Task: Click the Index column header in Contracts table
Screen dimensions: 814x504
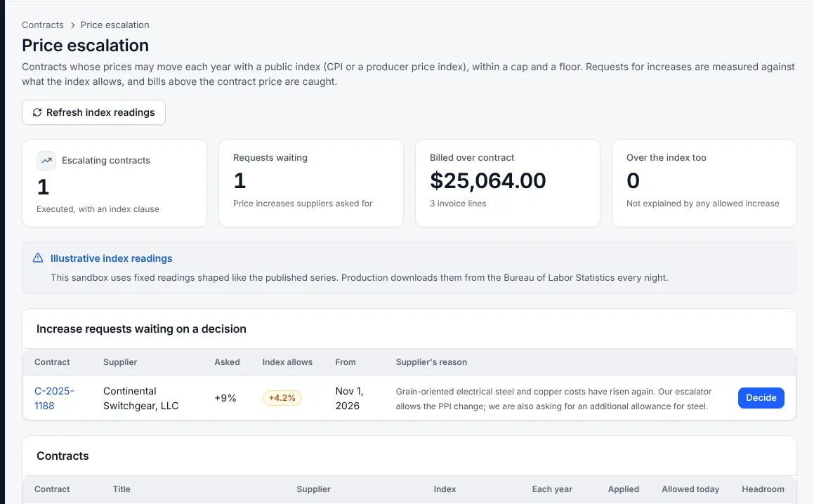Action: 445,489
